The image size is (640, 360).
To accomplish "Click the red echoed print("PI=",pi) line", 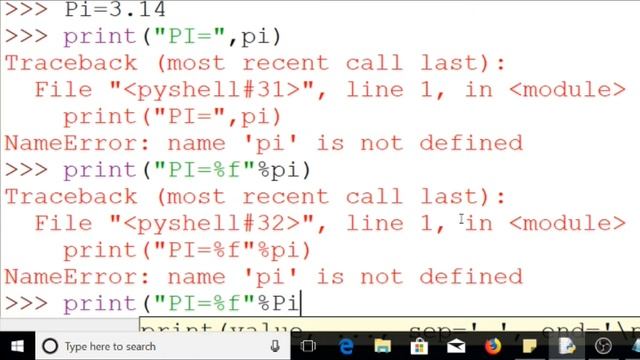I will (172, 117).
